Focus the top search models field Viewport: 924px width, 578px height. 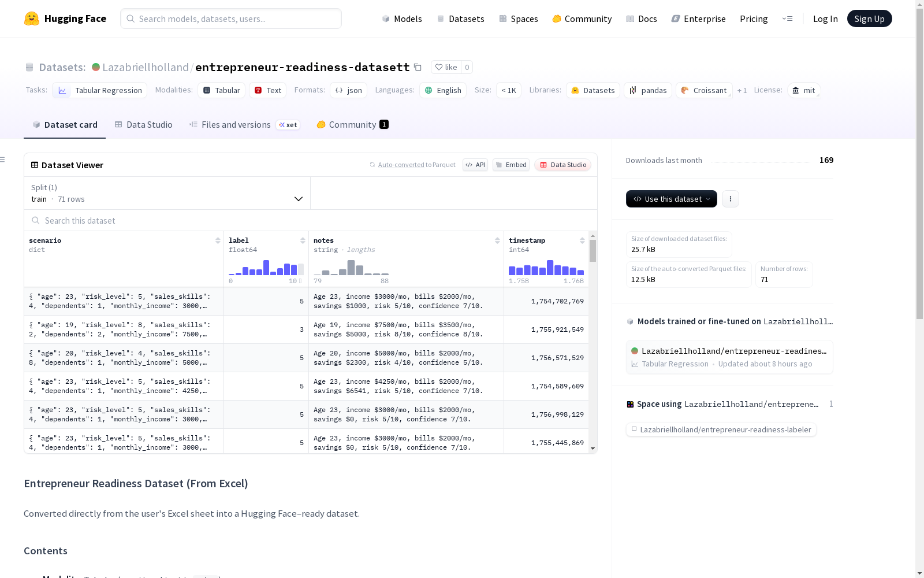tap(231, 18)
